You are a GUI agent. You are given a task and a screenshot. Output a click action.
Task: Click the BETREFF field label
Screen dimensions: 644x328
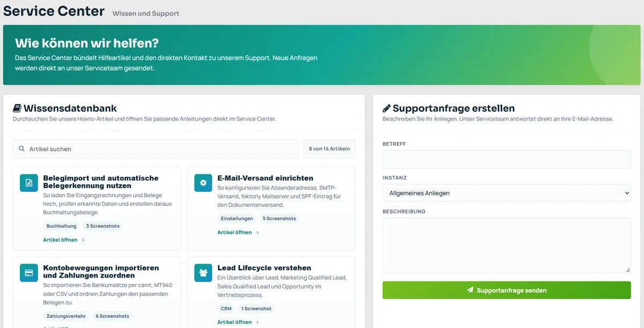pyautogui.click(x=394, y=144)
